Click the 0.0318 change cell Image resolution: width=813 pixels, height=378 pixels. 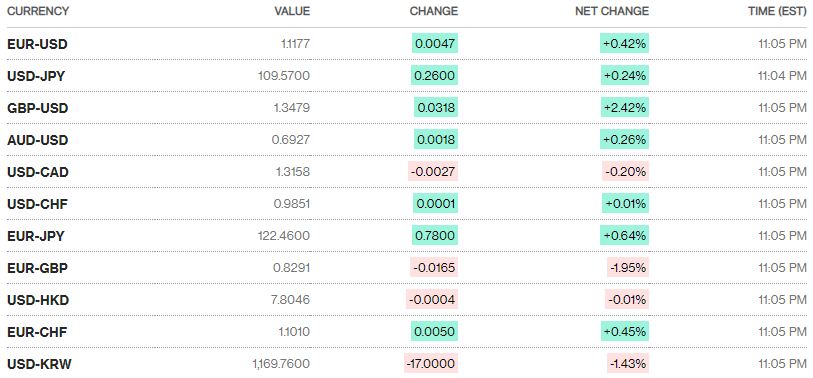436,108
